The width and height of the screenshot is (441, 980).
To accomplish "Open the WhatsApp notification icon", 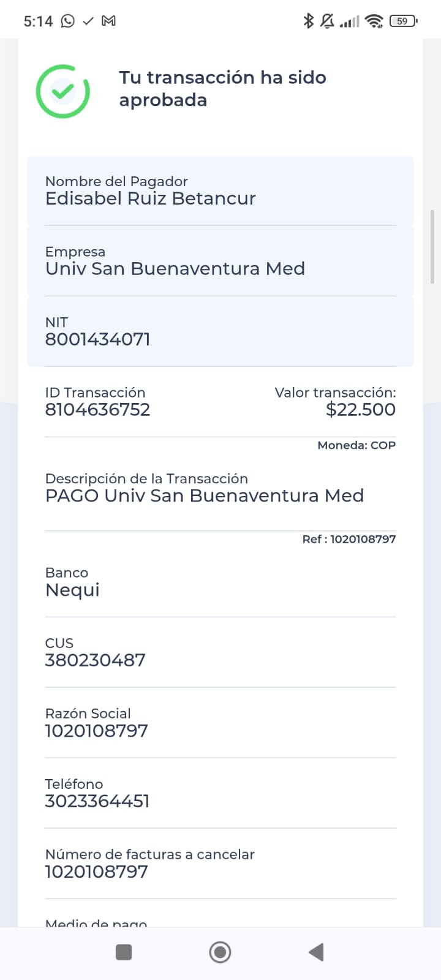I will (x=68, y=21).
